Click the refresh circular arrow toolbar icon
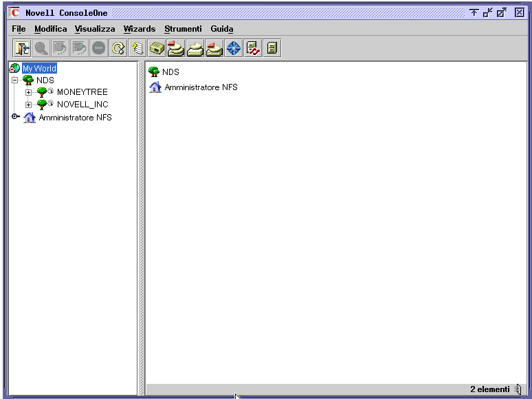532x399 pixels. (118, 49)
